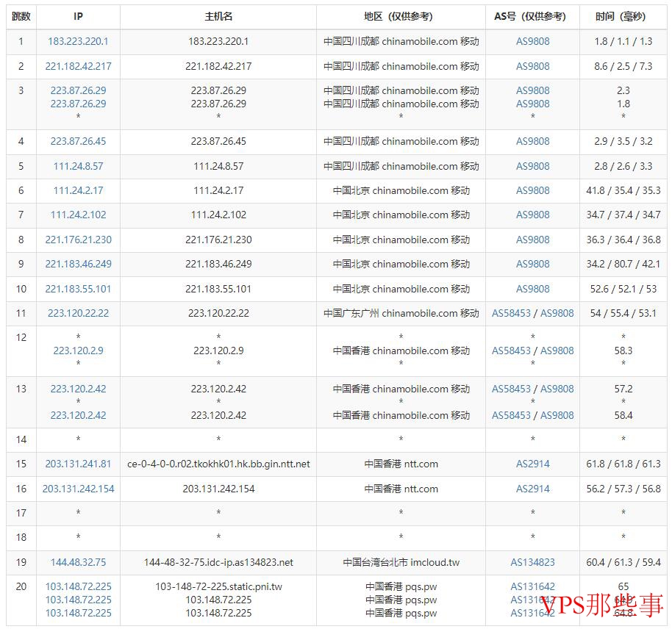Click time value 54 / 55.4 / 53.1
Viewport: 672px width, 629px height.
tap(623, 314)
